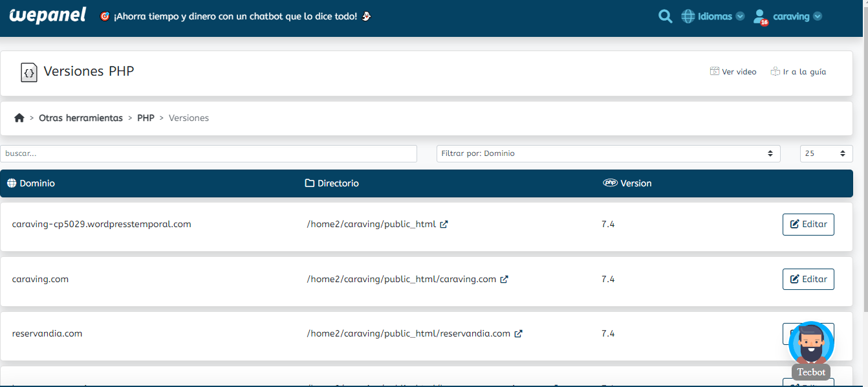This screenshot has height=387, width=868.
Task: Open the Filtrar por: Dominio dropdown
Action: pos(609,153)
